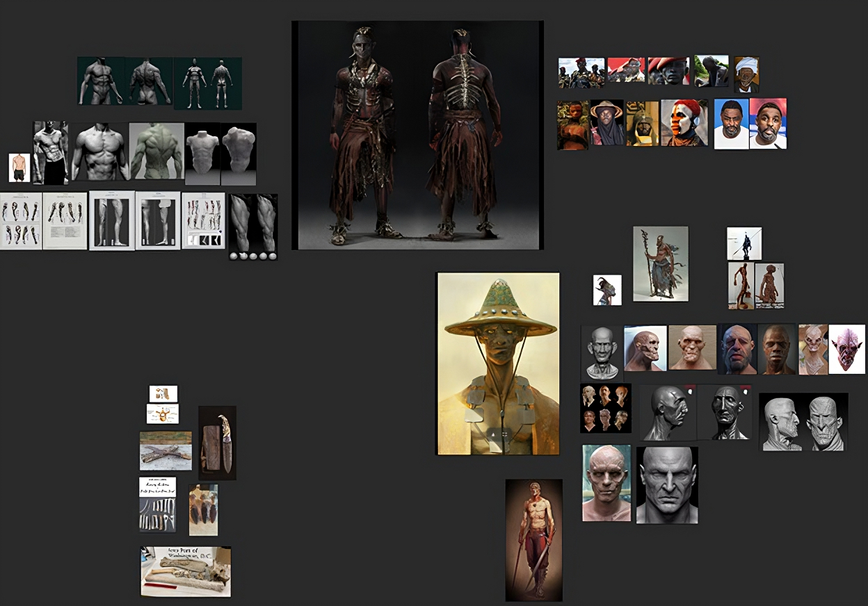Click the two rough clay head sculpts image
This screenshot has width=868, height=606.
click(803, 423)
